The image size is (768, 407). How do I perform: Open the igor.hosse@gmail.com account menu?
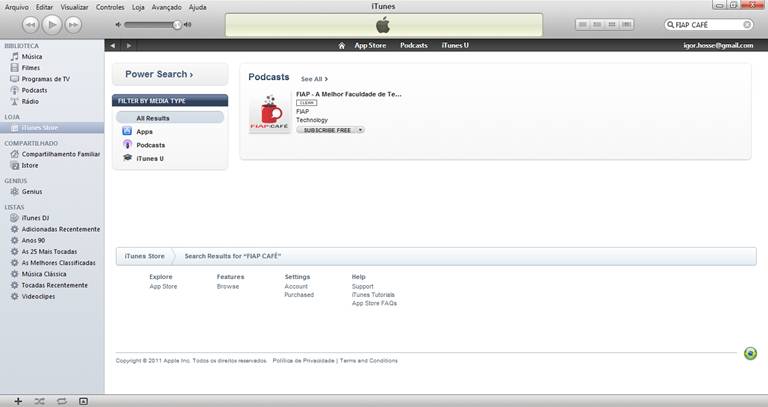(718, 46)
